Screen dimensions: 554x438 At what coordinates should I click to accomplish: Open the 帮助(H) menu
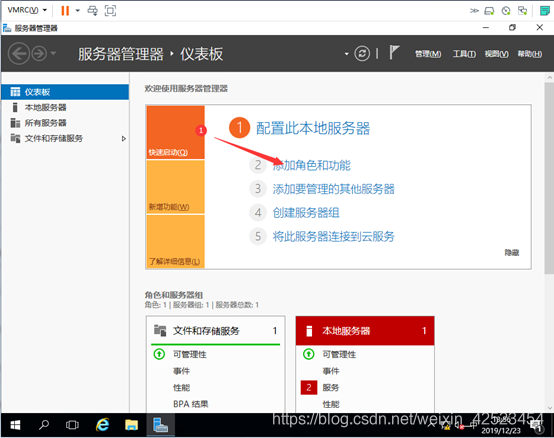pyautogui.click(x=530, y=54)
